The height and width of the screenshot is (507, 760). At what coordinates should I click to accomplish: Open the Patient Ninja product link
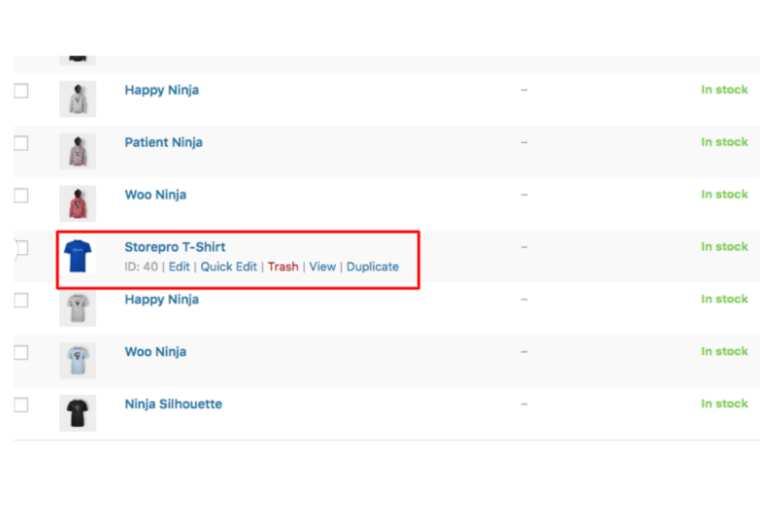click(163, 142)
